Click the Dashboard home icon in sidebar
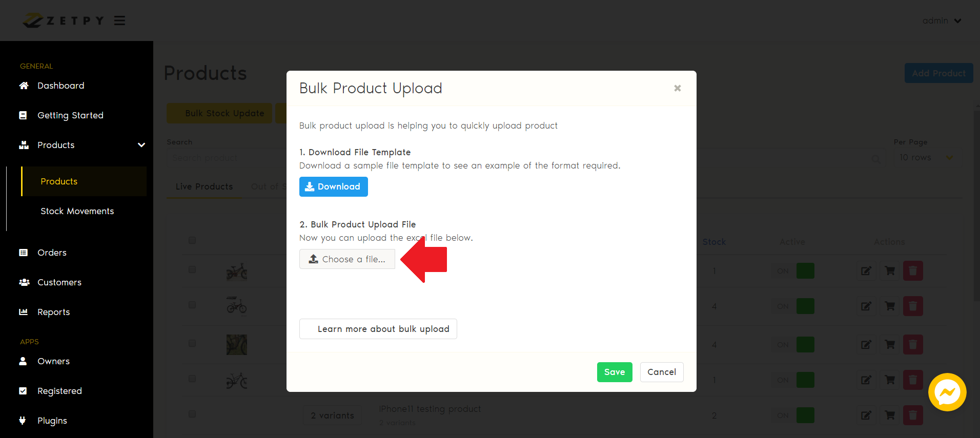Viewport: 980px width, 438px height. tap(24, 86)
